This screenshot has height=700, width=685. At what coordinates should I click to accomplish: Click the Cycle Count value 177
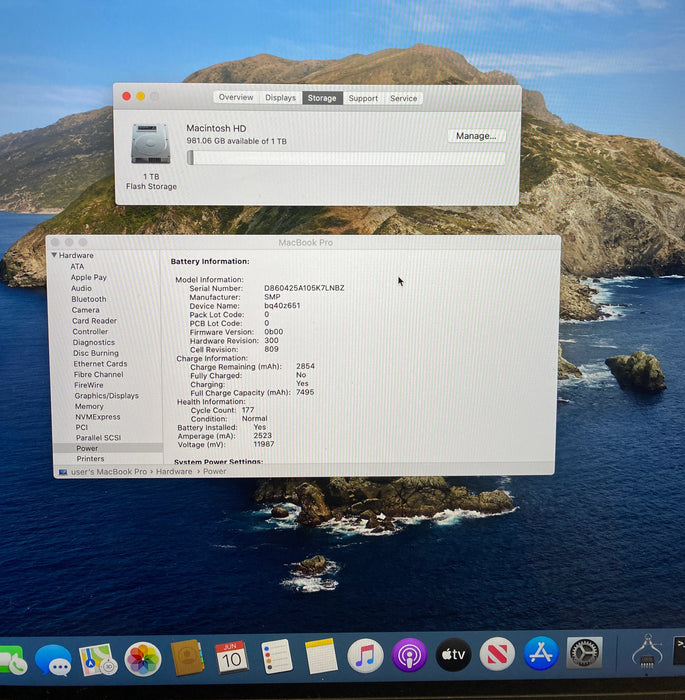tap(248, 410)
